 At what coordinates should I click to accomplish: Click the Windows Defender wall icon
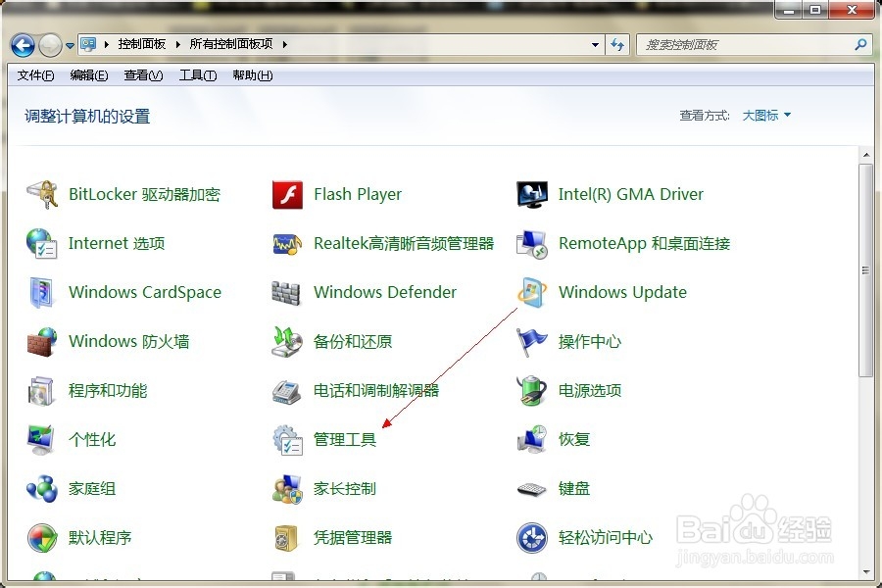click(x=287, y=293)
